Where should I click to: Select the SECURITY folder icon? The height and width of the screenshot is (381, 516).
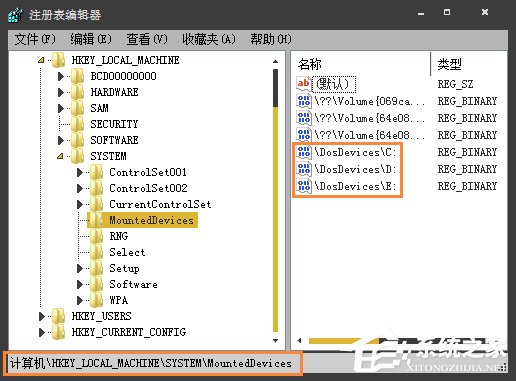[x=78, y=124]
